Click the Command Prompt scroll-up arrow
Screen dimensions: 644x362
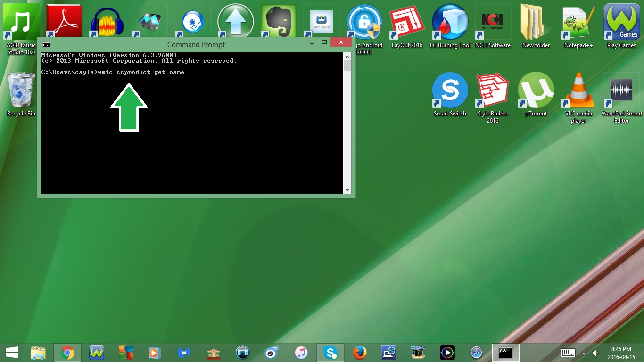click(x=347, y=56)
